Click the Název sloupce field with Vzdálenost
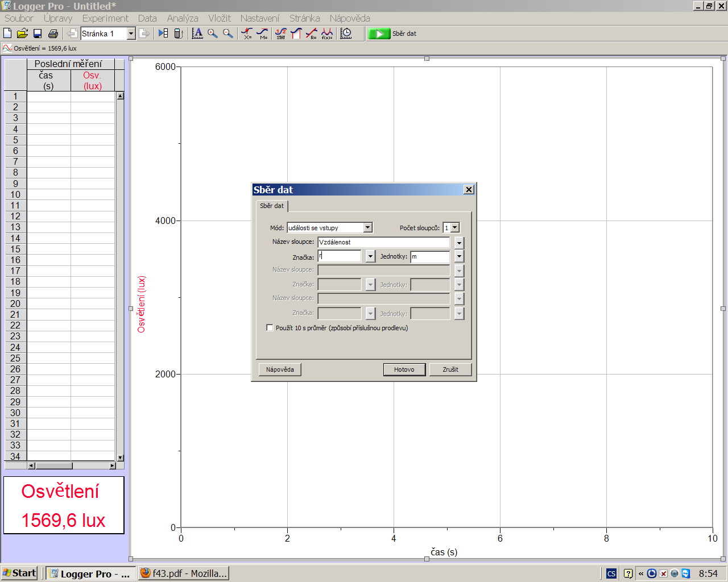Viewport: 728px width, 582px height. click(383, 242)
